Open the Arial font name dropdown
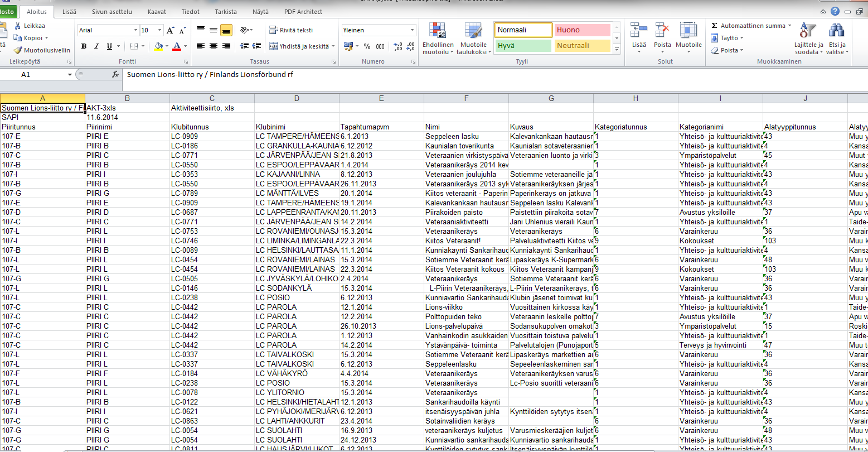Screen dimensions: 868x452 click(135, 30)
